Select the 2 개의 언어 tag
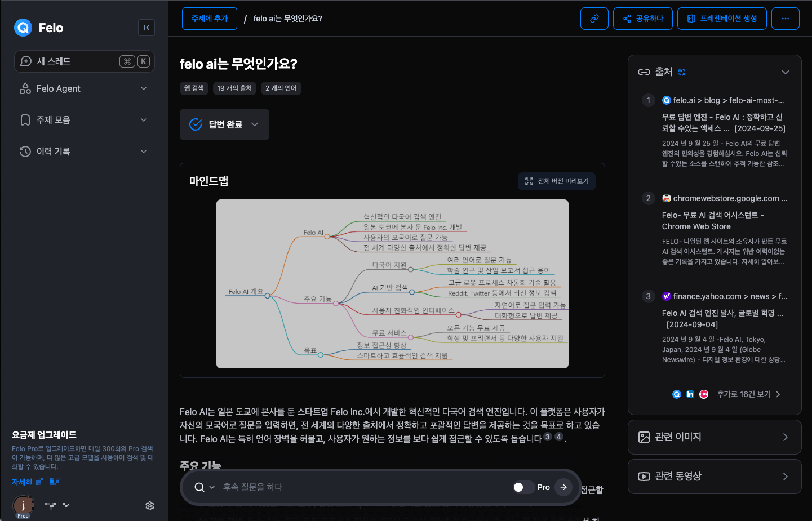The image size is (812, 521). pos(281,88)
